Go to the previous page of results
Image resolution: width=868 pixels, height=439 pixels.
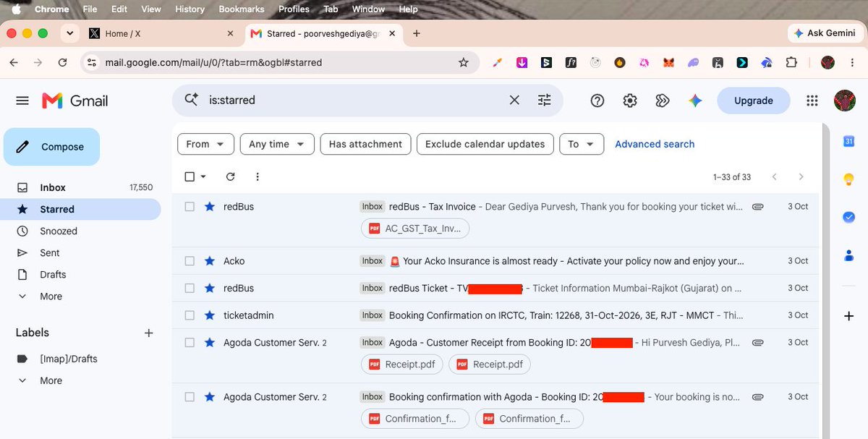[x=775, y=176]
